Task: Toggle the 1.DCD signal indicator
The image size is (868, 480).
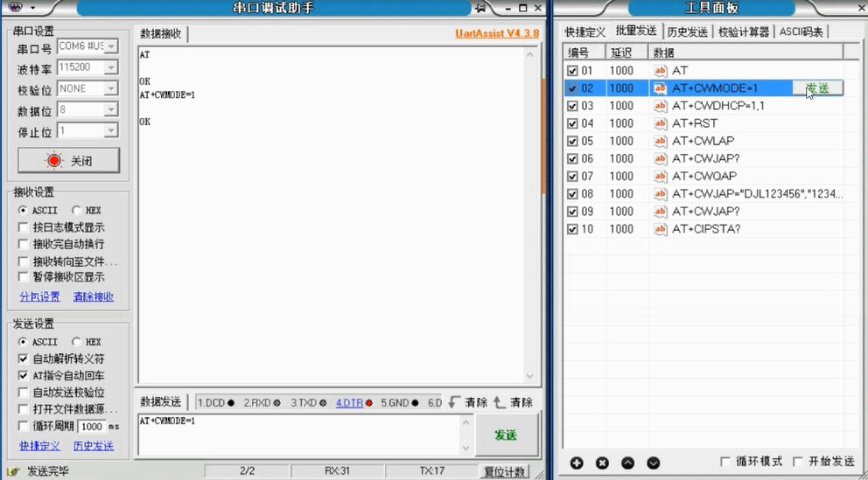Action: coord(216,402)
